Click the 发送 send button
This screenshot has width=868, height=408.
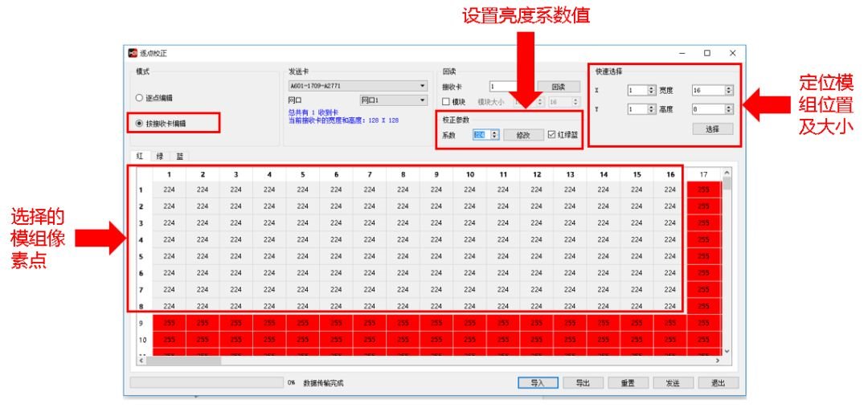[x=673, y=382]
